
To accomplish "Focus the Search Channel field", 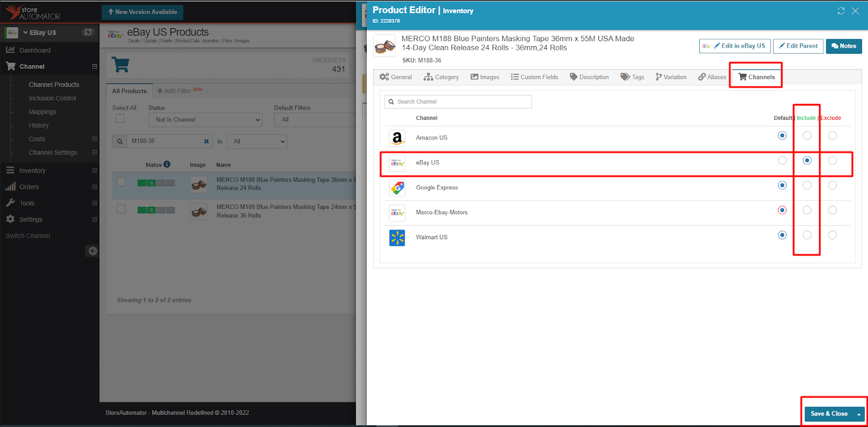I will [458, 102].
